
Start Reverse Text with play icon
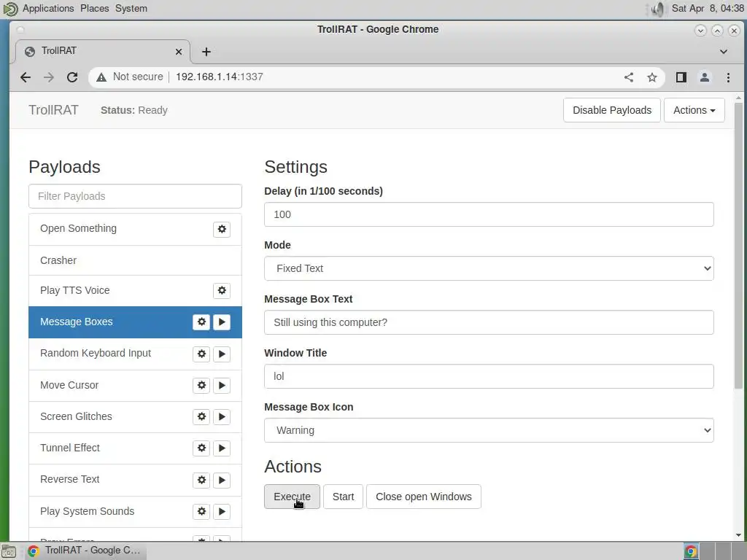(222, 480)
